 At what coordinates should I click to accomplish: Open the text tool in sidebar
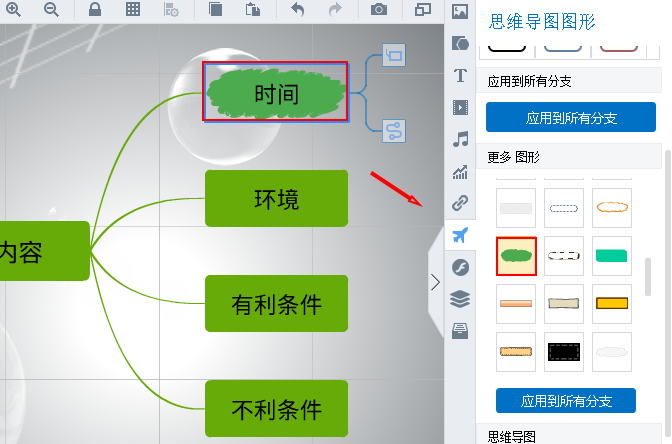[460, 75]
